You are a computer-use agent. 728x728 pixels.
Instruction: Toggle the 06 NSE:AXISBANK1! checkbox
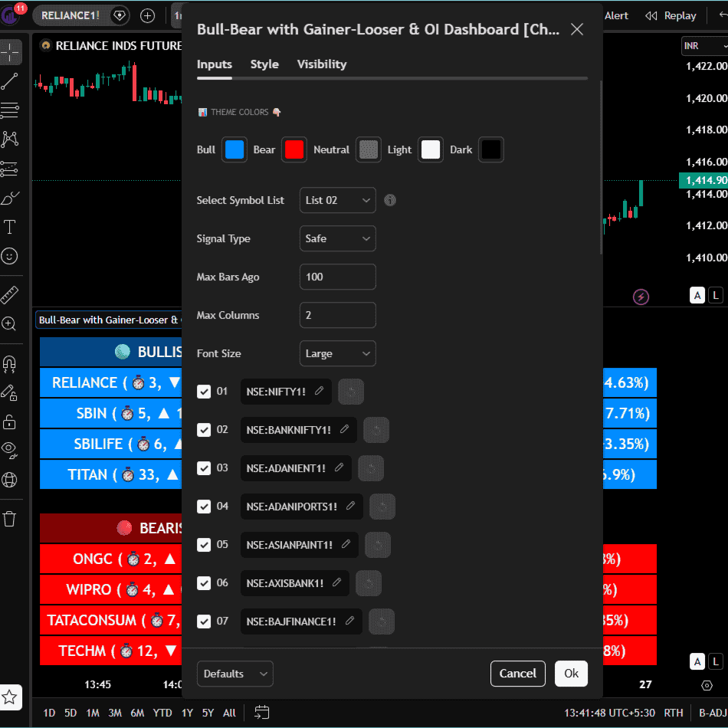tap(204, 583)
